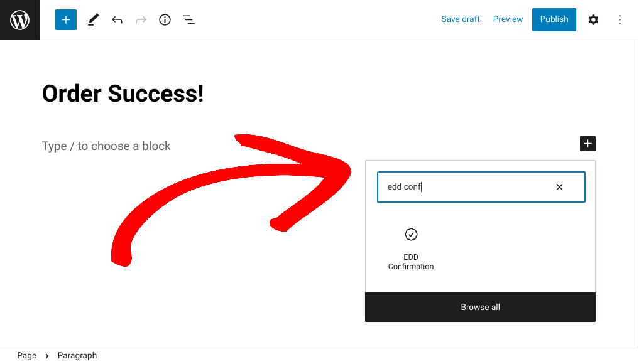Save the page as draft
Image resolution: width=639 pixels, height=364 pixels.
(461, 19)
